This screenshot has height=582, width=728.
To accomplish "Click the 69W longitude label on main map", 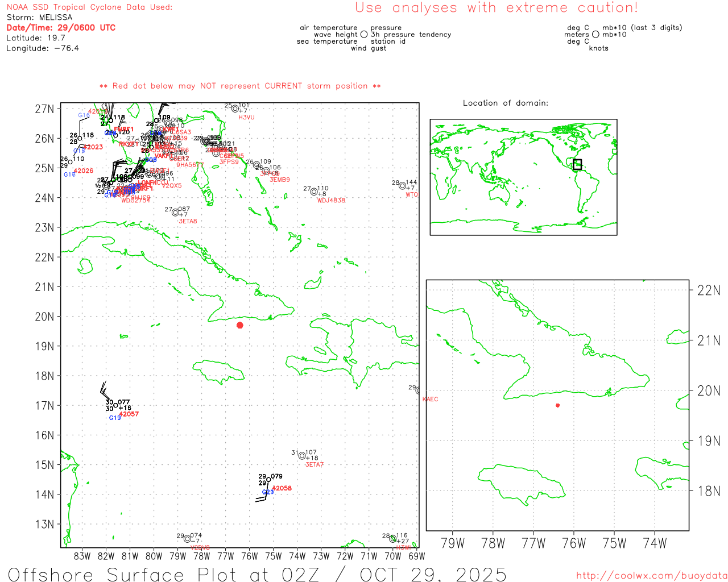I will 417,556.
